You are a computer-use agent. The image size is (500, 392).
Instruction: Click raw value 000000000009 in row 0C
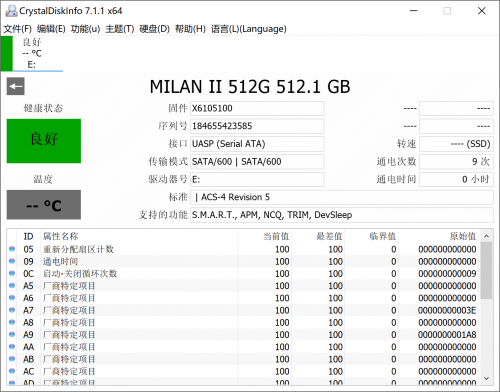447,274
